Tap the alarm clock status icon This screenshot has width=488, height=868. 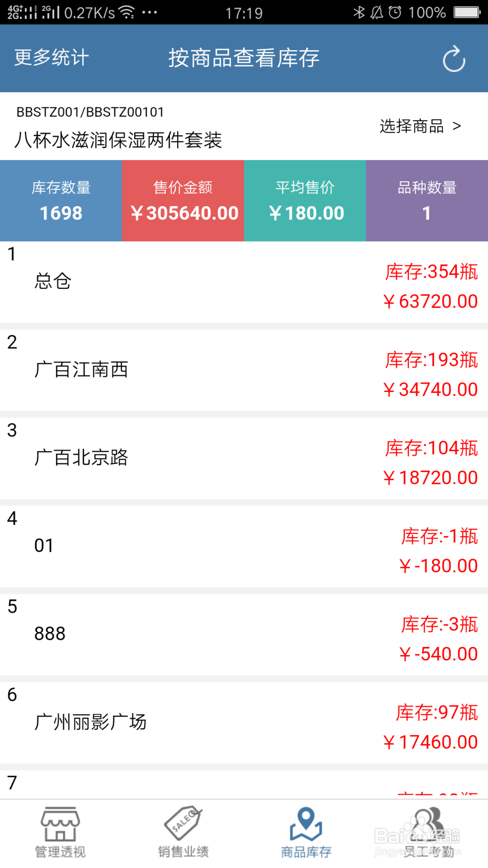pos(395,12)
